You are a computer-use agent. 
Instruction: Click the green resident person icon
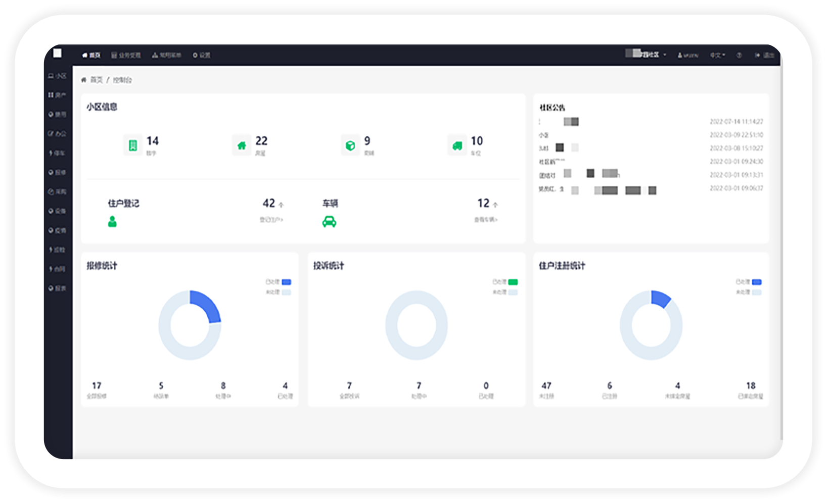coord(112,222)
